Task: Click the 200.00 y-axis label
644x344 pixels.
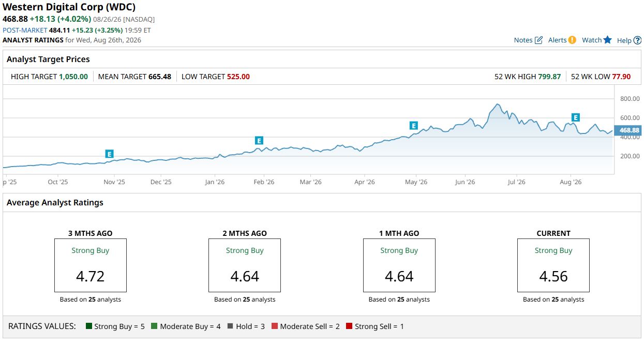Action: (x=630, y=156)
